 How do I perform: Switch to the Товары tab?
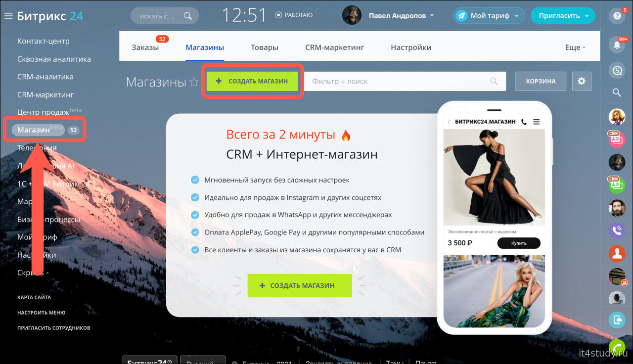coord(265,47)
